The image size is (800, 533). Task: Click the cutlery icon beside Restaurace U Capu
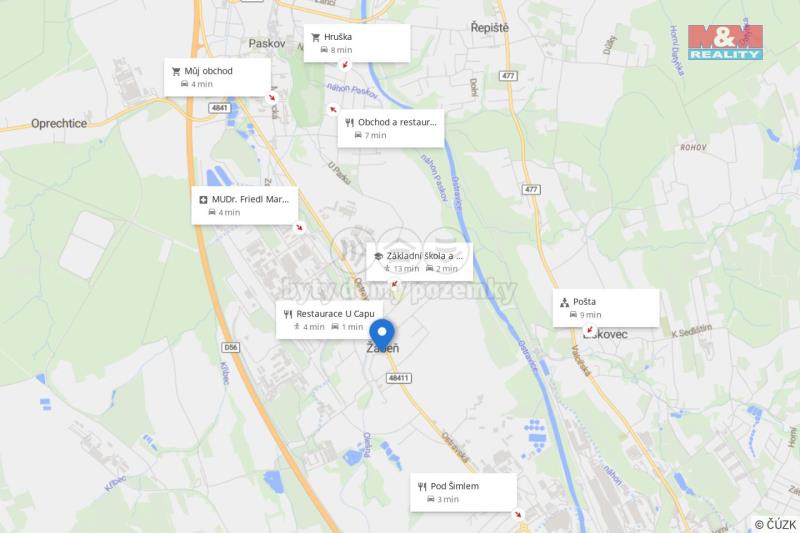pos(288,314)
